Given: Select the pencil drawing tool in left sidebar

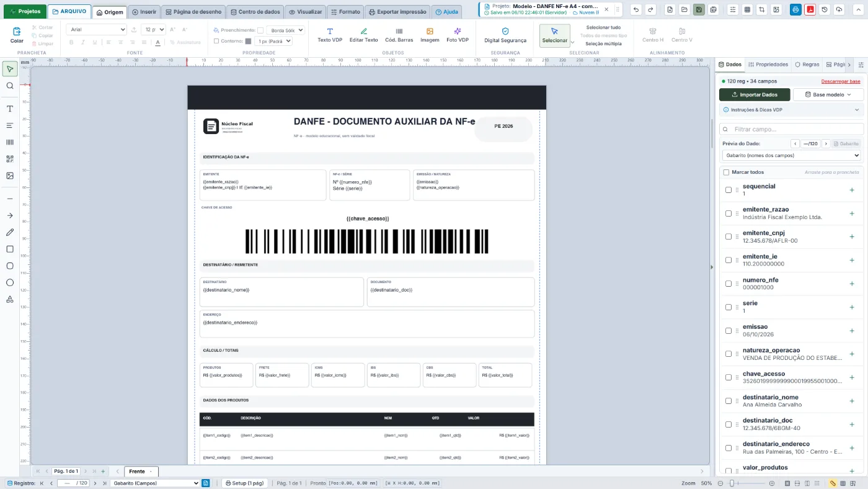Looking at the screenshot, I should 10,232.
